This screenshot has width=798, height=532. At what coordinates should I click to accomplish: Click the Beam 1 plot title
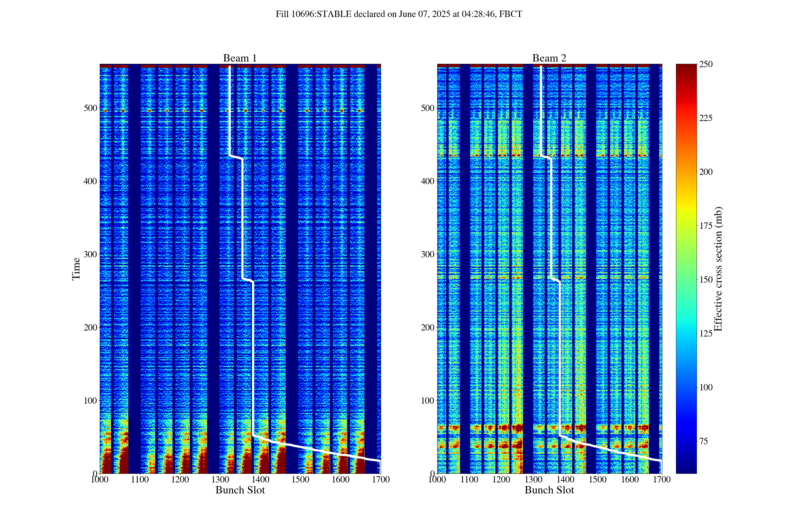point(240,58)
